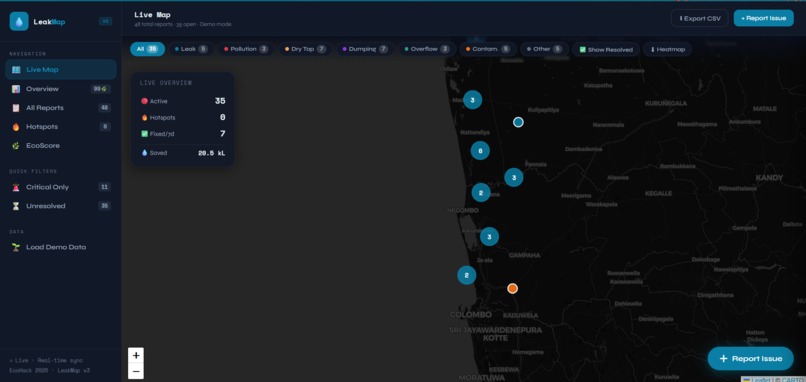
Task: Zoom in on the map
Action: (x=136, y=355)
